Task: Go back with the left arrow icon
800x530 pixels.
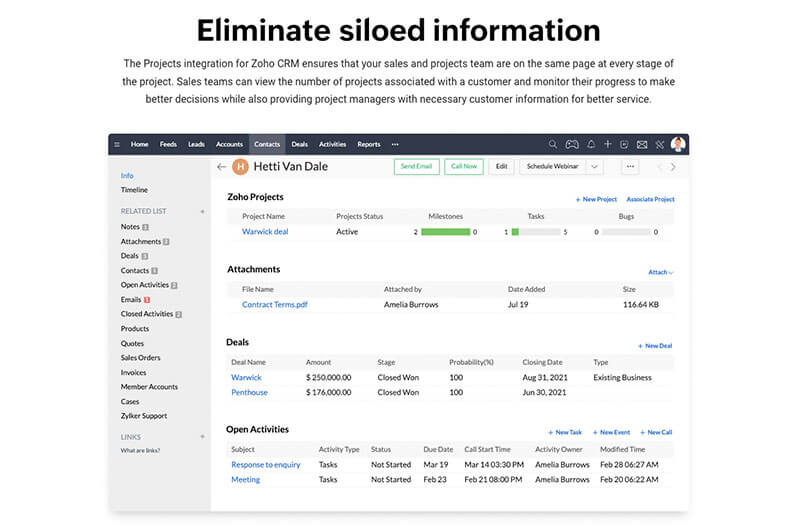Action: (x=221, y=167)
